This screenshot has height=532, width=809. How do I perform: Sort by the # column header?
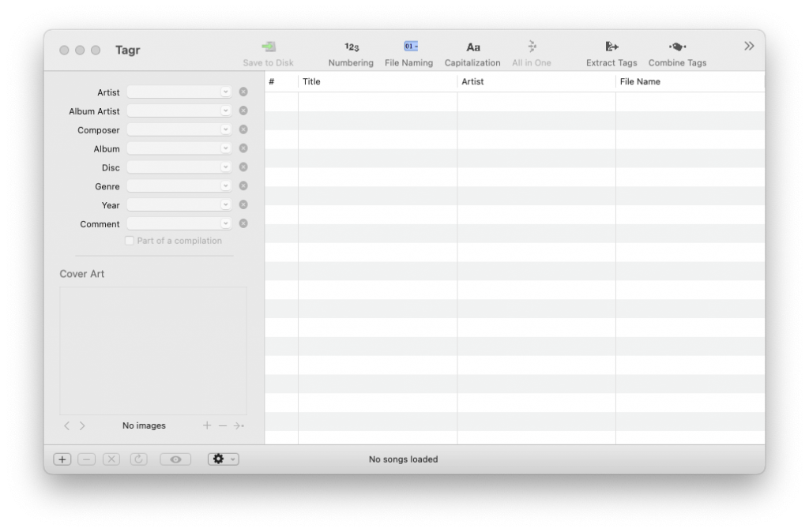281,81
